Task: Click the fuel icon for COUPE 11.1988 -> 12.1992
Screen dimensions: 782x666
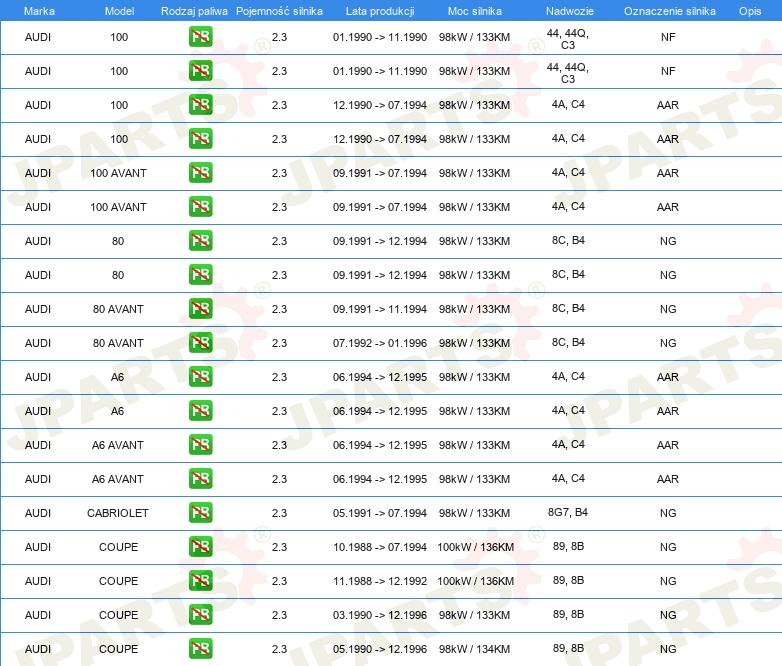Action: pyautogui.click(x=200, y=580)
